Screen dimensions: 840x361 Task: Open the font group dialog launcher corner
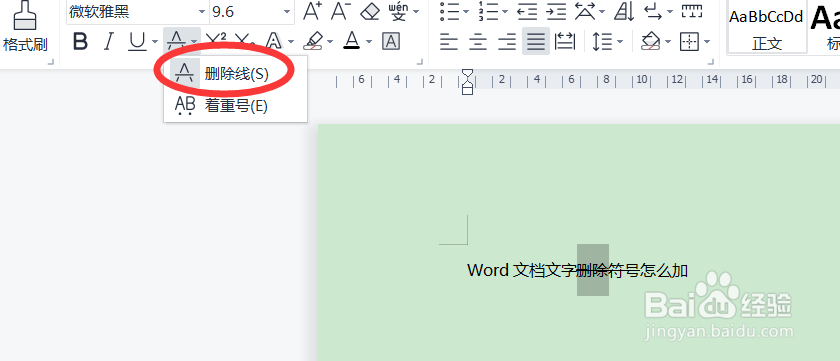pos(419,62)
